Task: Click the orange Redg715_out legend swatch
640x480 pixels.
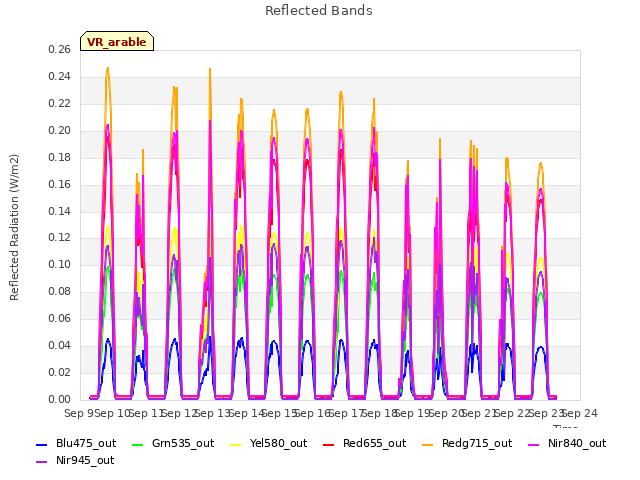Action: click(427, 444)
